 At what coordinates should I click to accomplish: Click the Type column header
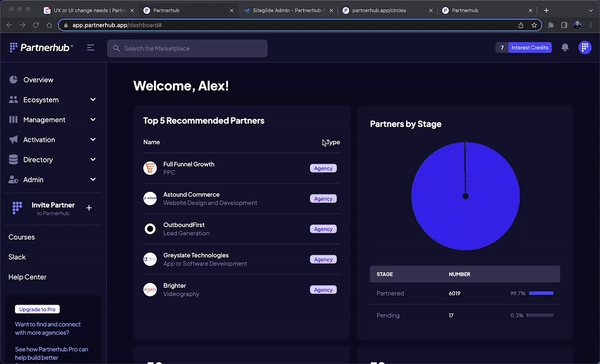click(x=333, y=142)
